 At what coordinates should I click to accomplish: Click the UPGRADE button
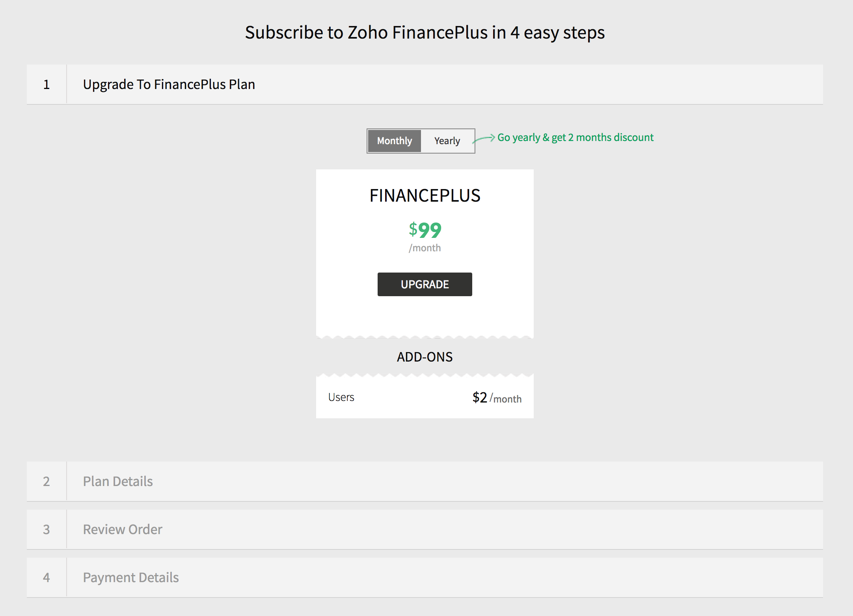pyautogui.click(x=425, y=284)
